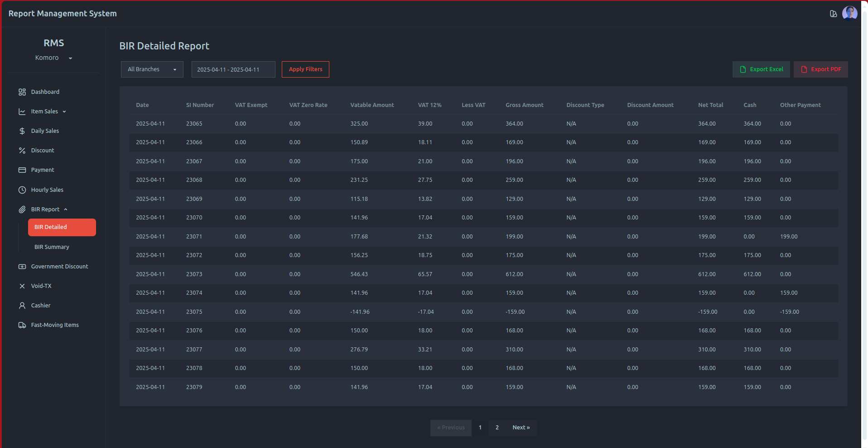Screen dimensions: 868x448
Task: Open the user profile avatar
Action: (849, 13)
